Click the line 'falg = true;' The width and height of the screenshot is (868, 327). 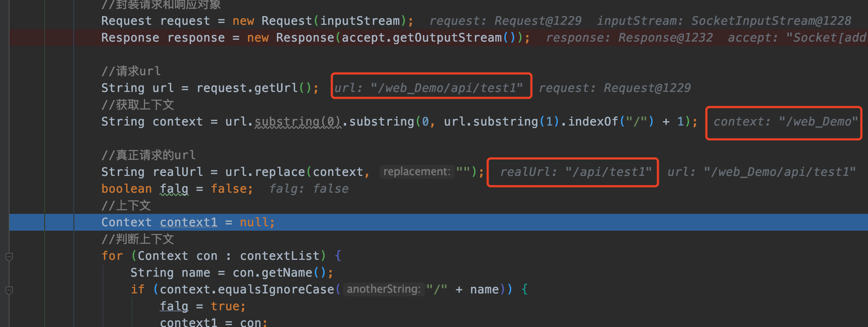pyautogui.click(x=203, y=306)
